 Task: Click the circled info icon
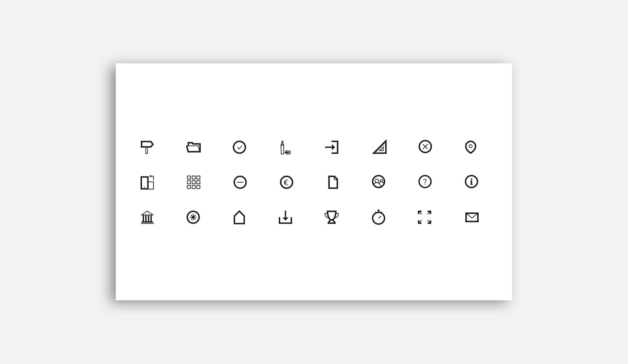471,182
